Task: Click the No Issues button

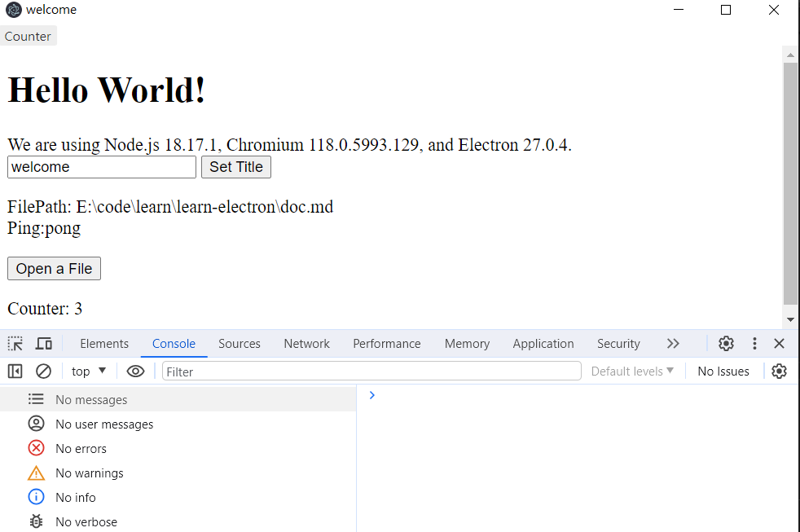Action: (x=723, y=372)
